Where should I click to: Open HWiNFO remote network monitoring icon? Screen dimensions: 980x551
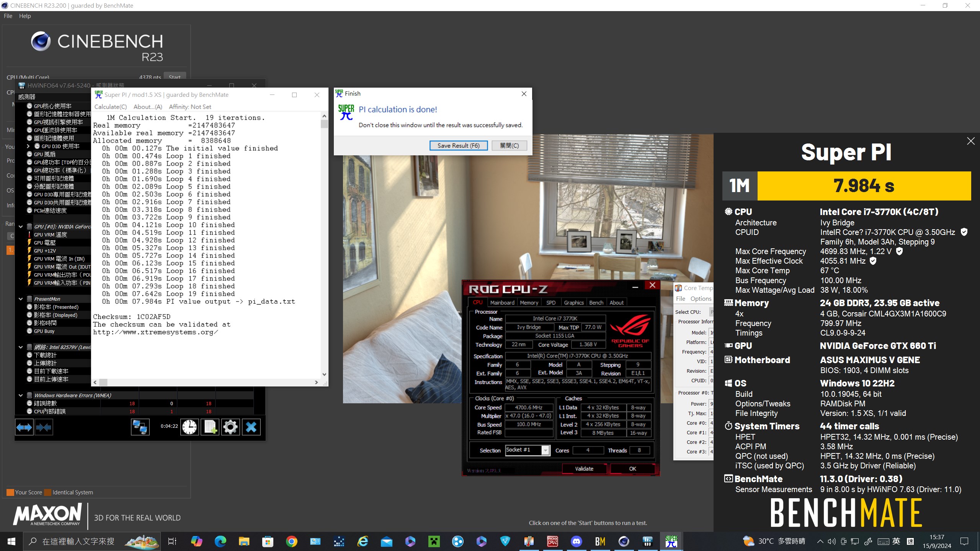(140, 427)
